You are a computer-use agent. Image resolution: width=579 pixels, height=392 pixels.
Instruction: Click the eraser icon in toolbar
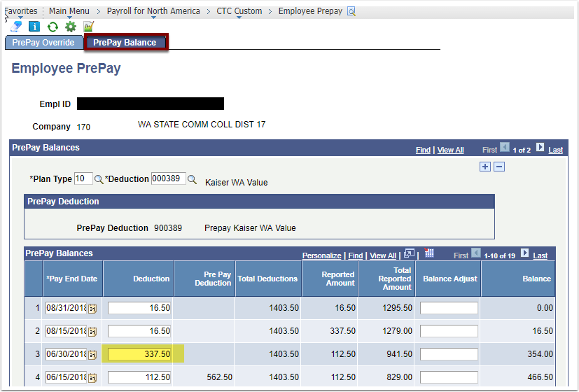[16, 27]
